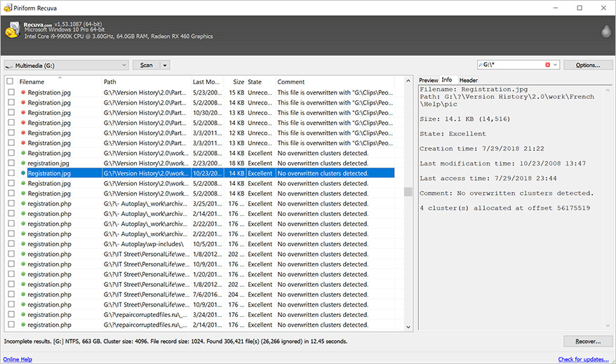Toggle the select-all checkbox in Filename header
The width and height of the screenshot is (616, 364).
(x=11, y=81)
